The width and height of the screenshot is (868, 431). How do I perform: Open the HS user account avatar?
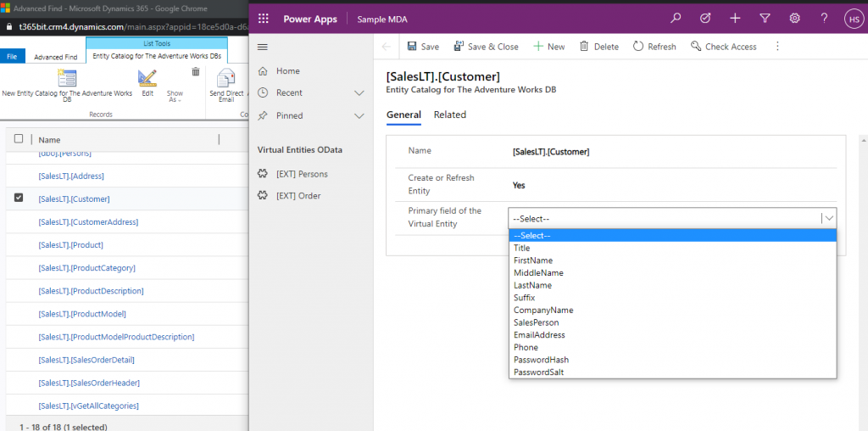pyautogui.click(x=853, y=19)
